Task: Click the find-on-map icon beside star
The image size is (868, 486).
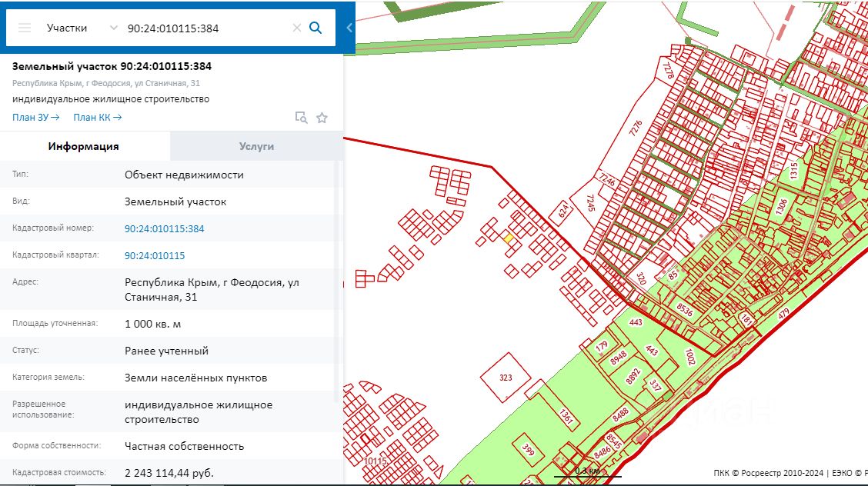Action: point(302,118)
